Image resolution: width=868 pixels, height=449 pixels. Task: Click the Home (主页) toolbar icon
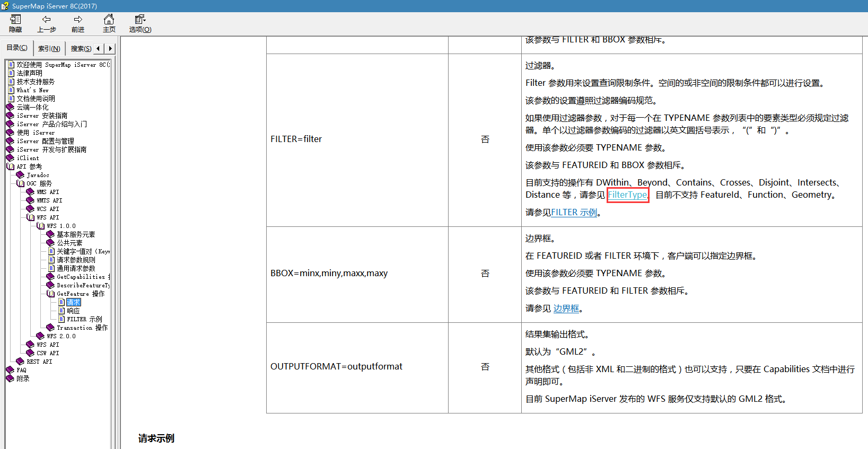[109, 20]
